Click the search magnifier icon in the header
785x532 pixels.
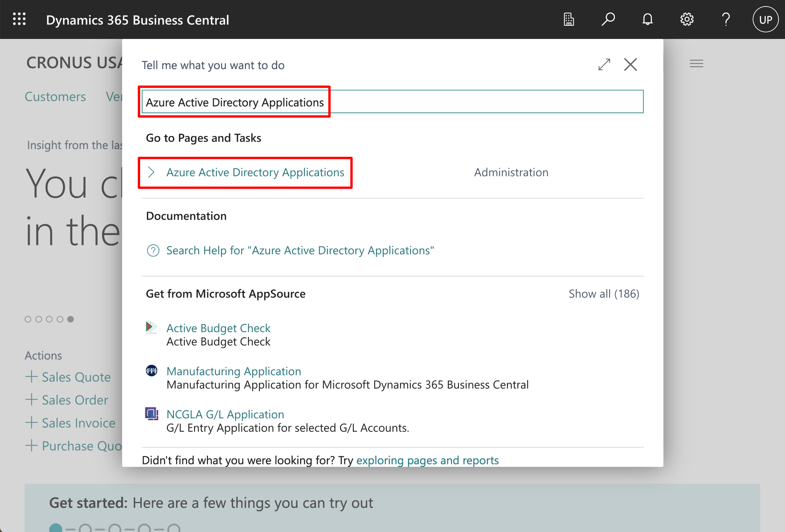[608, 19]
